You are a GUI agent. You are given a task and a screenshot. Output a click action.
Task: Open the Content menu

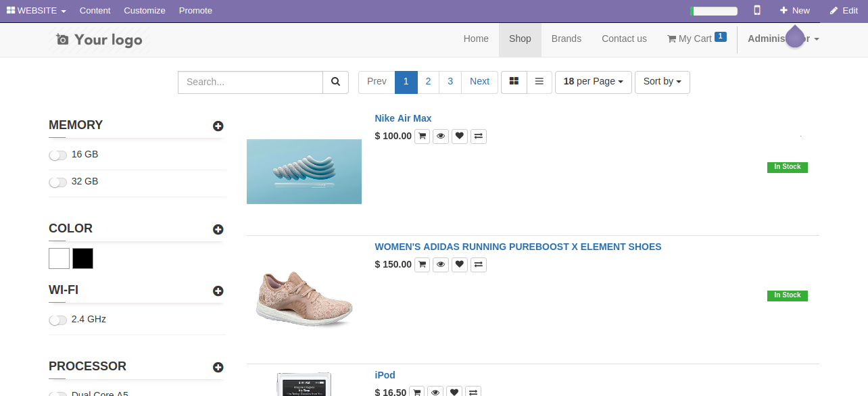(x=95, y=11)
